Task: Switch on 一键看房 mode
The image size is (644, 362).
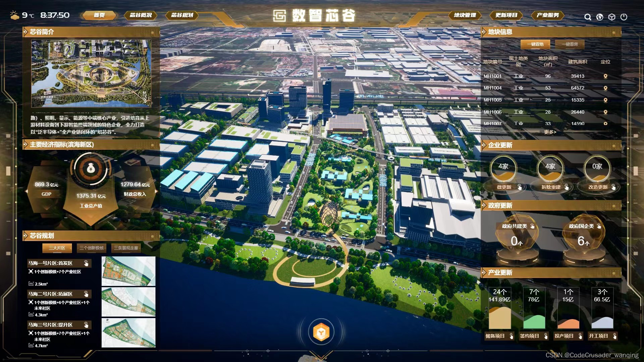Action: [x=570, y=44]
